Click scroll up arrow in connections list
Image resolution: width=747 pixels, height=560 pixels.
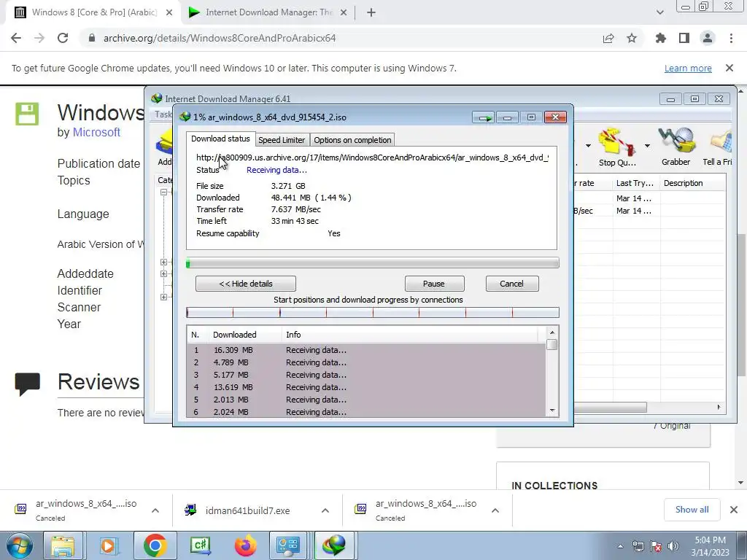click(552, 332)
